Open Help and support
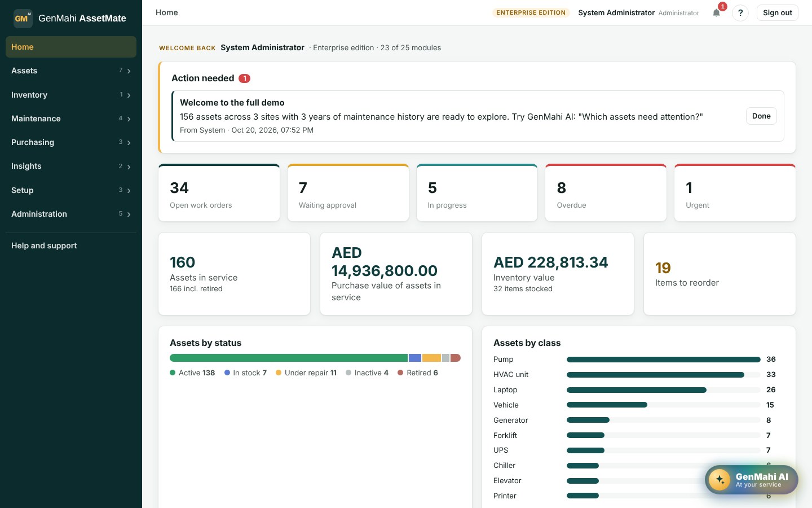 coord(71,246)
